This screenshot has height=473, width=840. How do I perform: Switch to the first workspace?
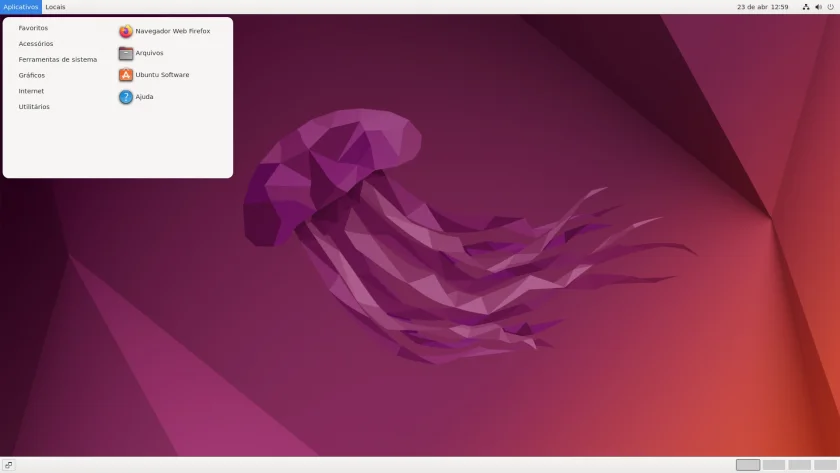point(748,465)
